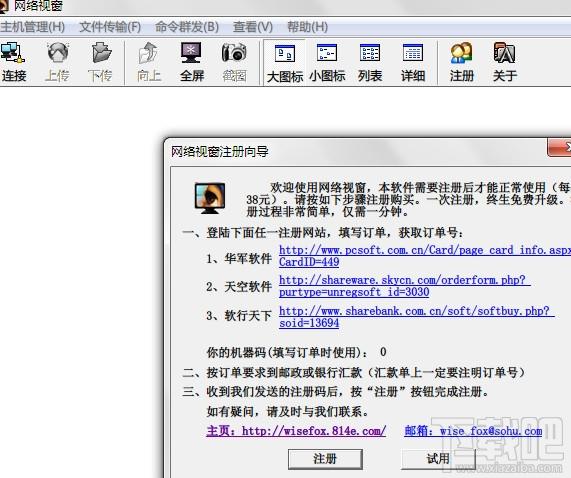Click the 截图 (Screenshot) camera icon
Viewport: 571px width, 478px height.
[235, 62]
